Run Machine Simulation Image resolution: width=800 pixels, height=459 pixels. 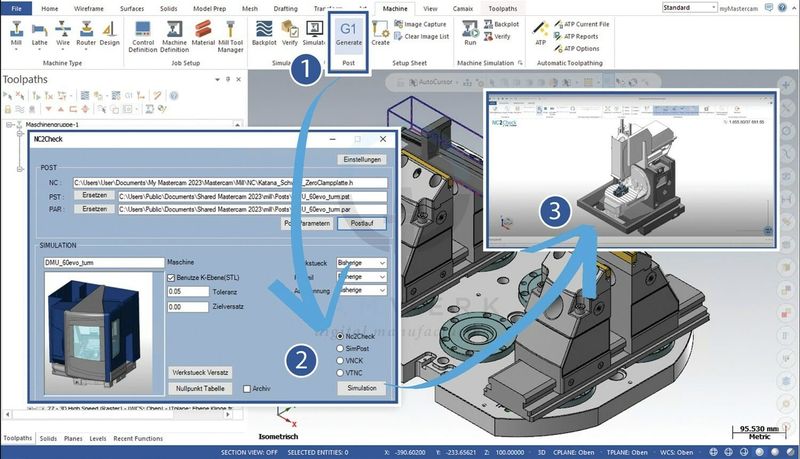[x=470, y=34]
